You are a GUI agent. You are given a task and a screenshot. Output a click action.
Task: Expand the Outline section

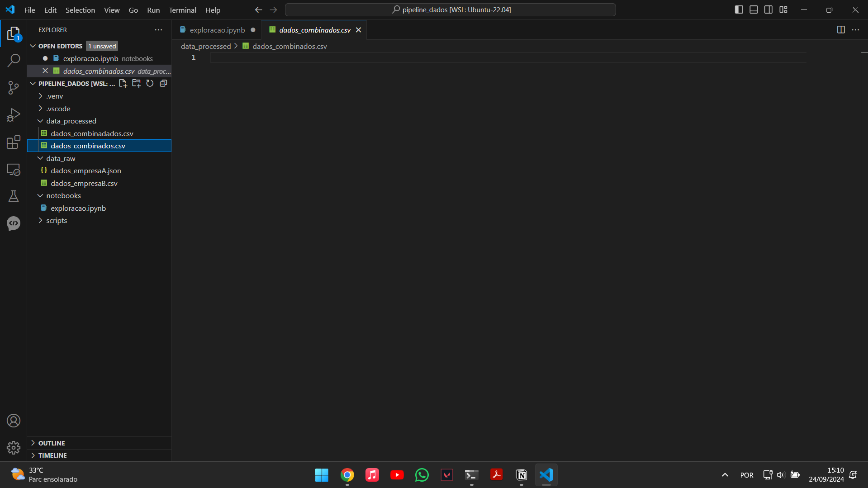point(33,443)
